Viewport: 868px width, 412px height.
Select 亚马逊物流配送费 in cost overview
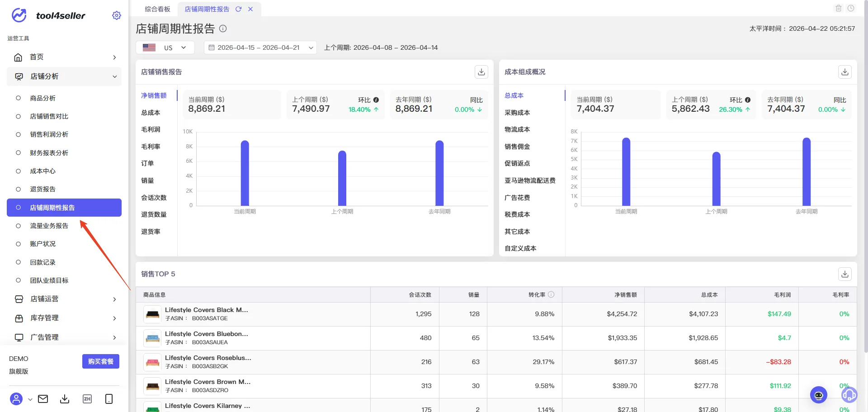point(530,180)
